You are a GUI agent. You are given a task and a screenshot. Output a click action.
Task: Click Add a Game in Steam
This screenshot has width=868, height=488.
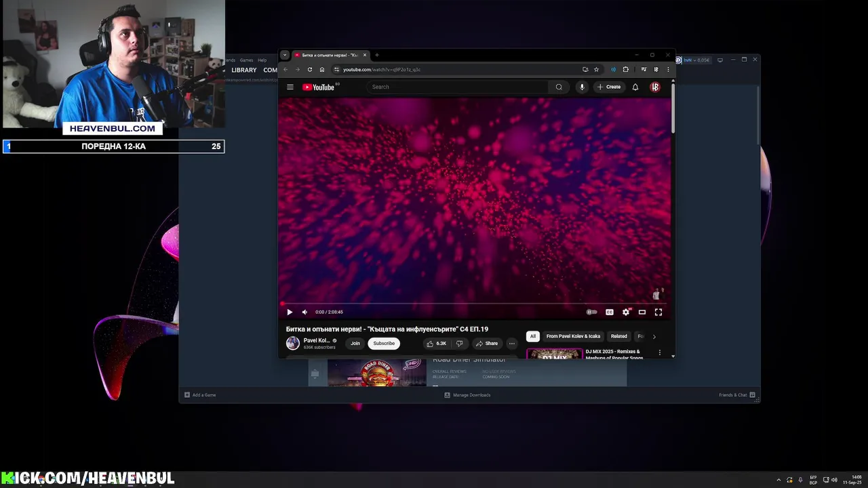point(200,394)
